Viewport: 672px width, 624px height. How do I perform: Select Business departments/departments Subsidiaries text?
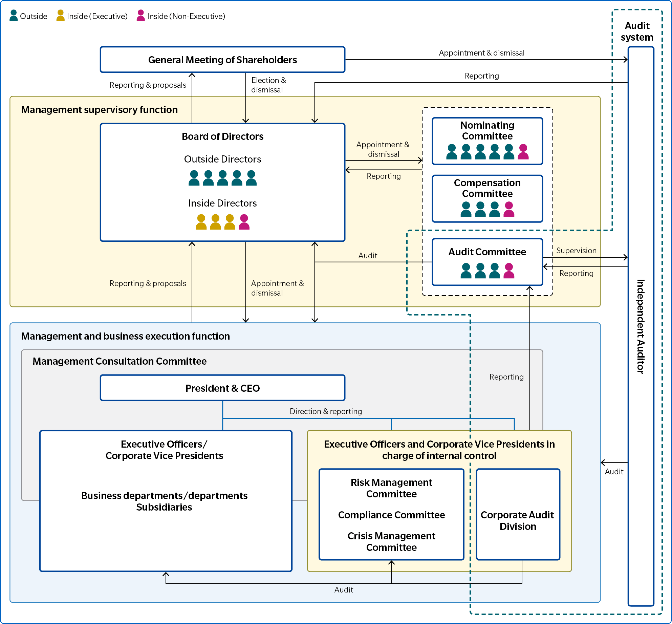(164, 501)
